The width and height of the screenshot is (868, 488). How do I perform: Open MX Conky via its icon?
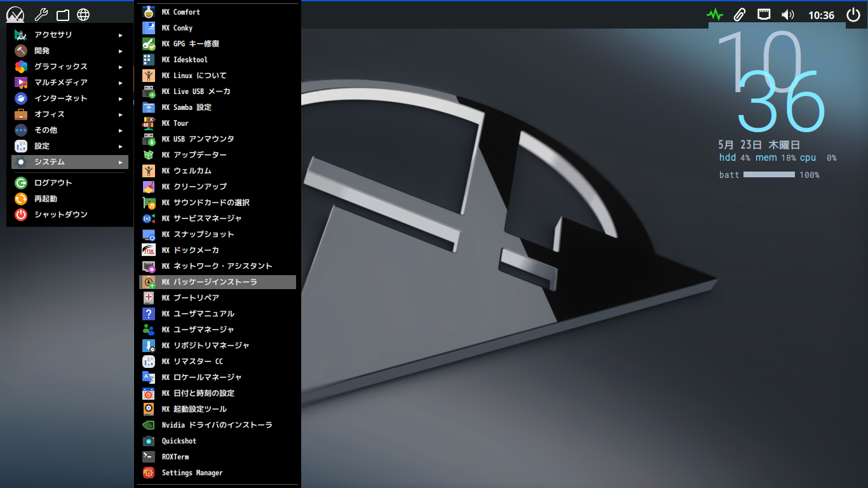149,28
